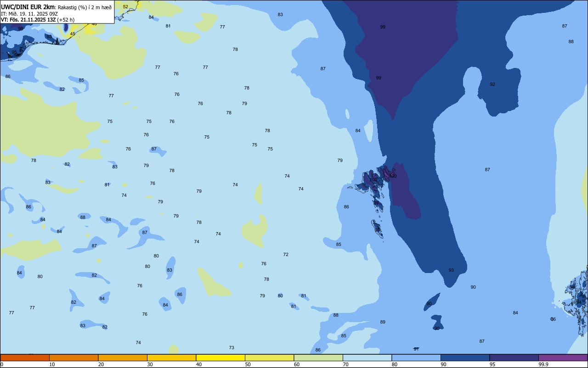
Task: Click the 'UWC/DINI EUR 2km' title text
Action: click(x=28, y=6)
